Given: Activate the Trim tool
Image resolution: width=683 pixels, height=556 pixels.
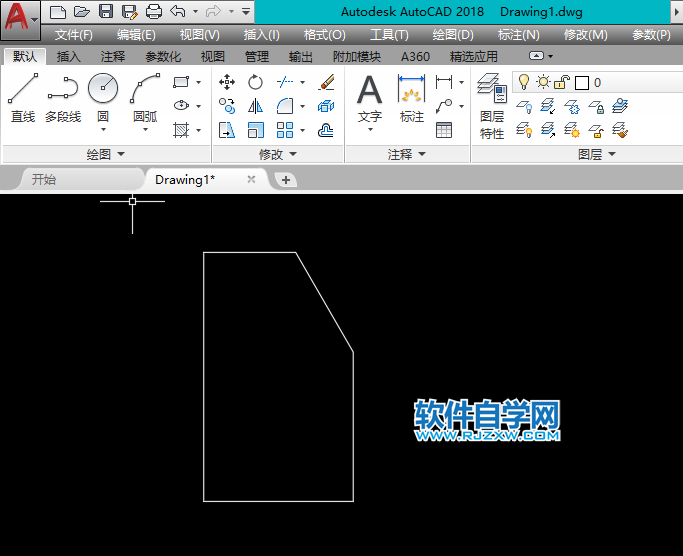Looking at the screenshot, I should [x=284, y=82].
